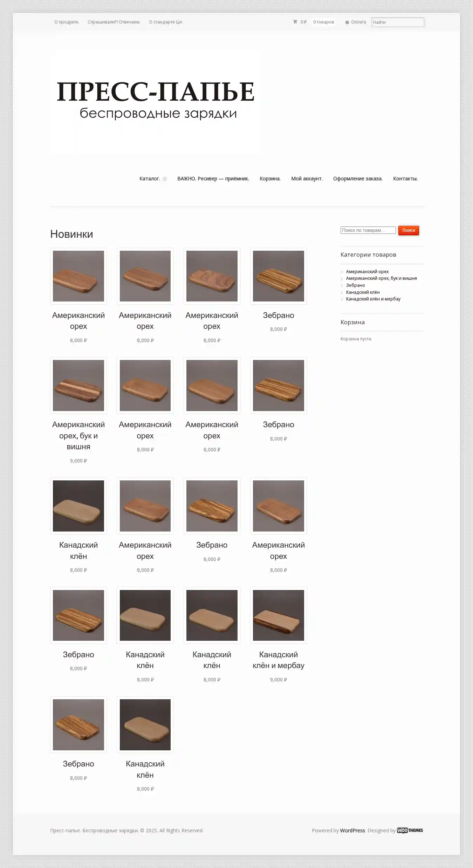The image size is (473, 868).
Task: Focus the Найти search box in header
Action: tap(397, 22)
